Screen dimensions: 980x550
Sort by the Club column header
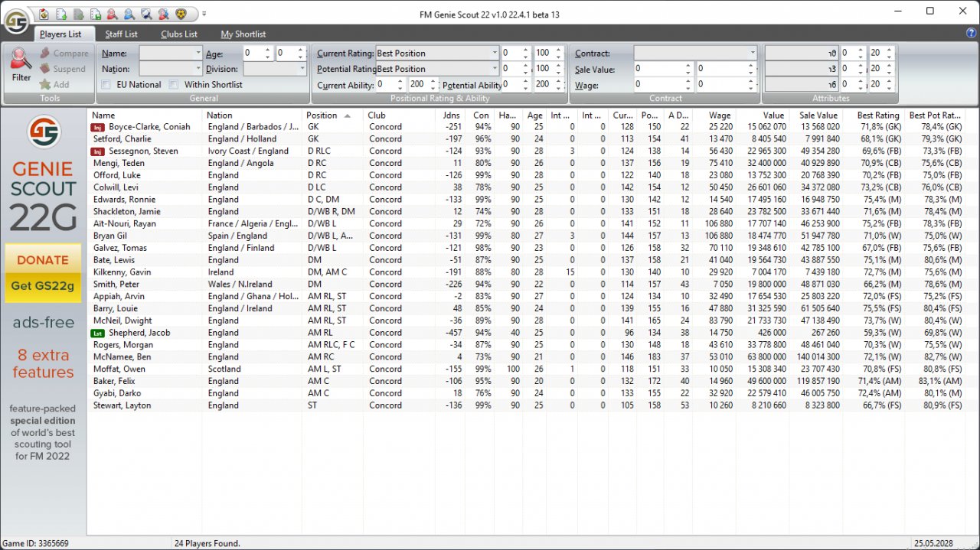(398, 116)
